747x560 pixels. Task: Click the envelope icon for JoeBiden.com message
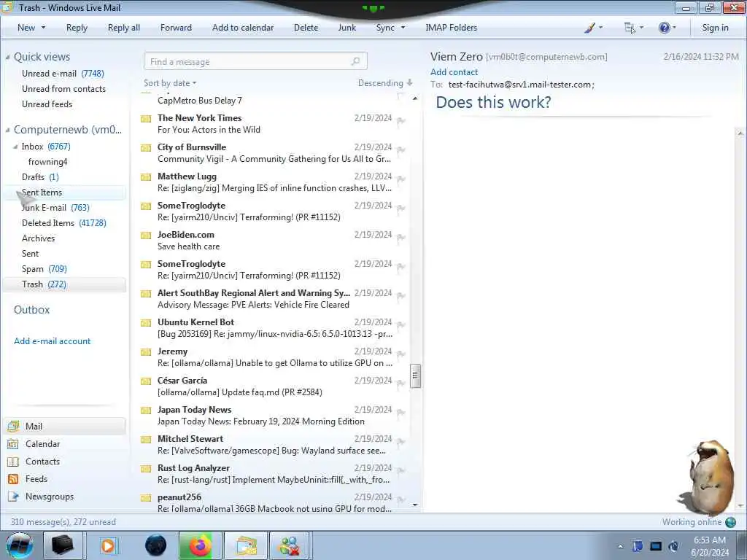(x=146, y=236)
